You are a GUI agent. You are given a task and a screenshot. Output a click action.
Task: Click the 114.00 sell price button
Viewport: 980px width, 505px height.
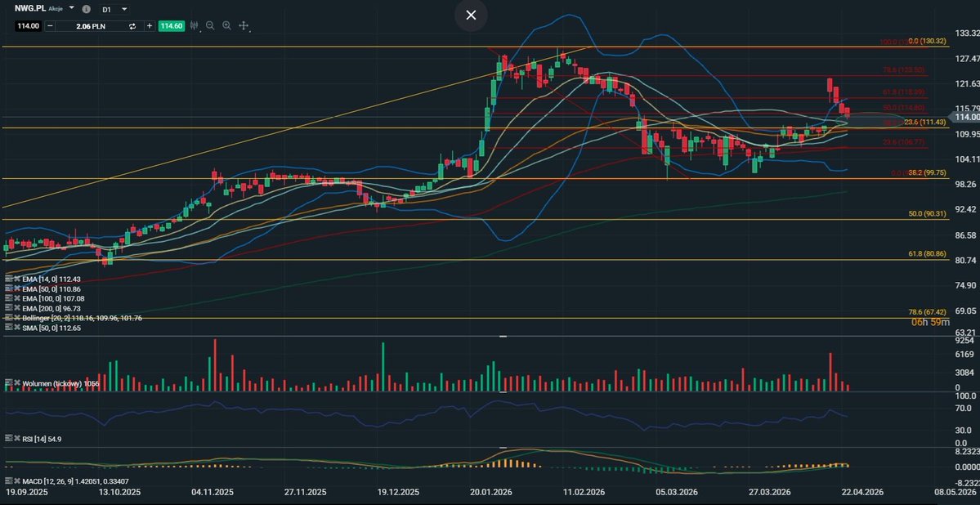point(29,25)
